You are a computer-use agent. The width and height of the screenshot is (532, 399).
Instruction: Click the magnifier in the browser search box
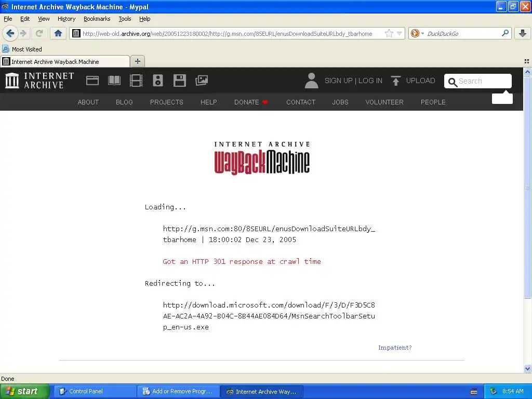[x=505, y=33]
